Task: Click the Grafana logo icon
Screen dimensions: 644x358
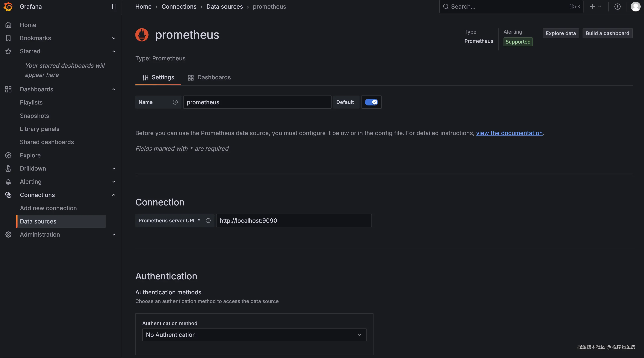Action: [8, 7]
